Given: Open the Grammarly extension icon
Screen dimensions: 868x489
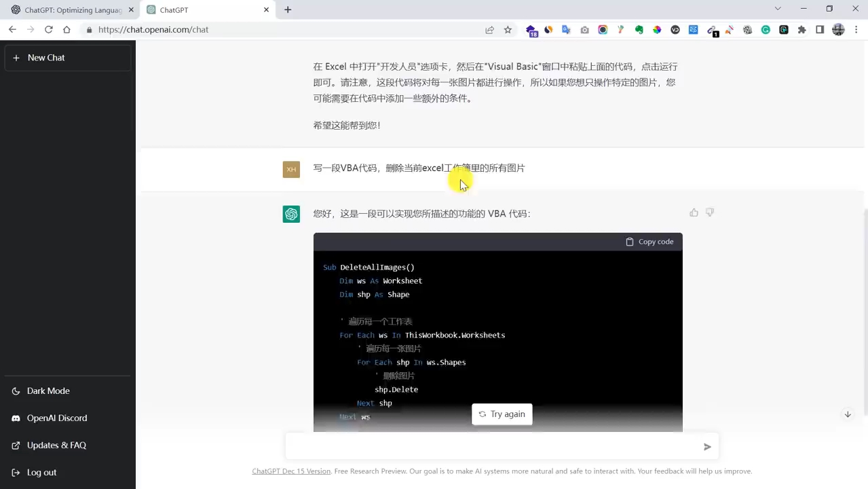Looking at the screenshot, I should click(766, 29).
